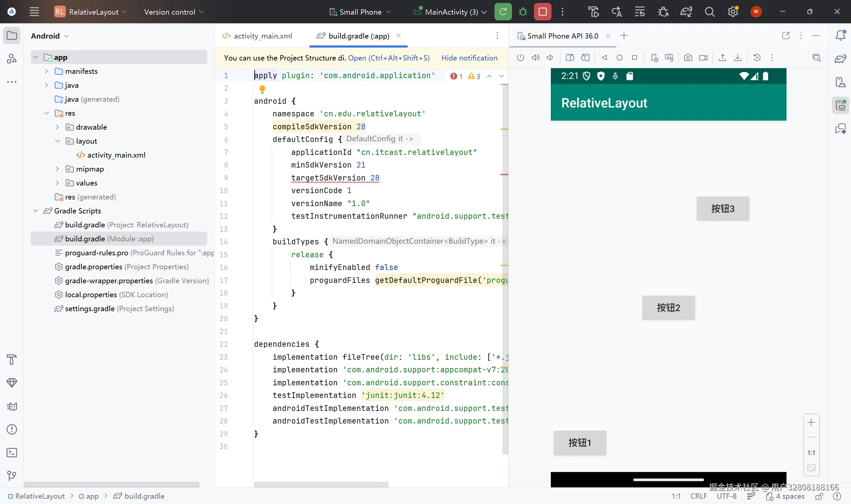Open the Terminal tool window icon

click(x=12, y=452)
